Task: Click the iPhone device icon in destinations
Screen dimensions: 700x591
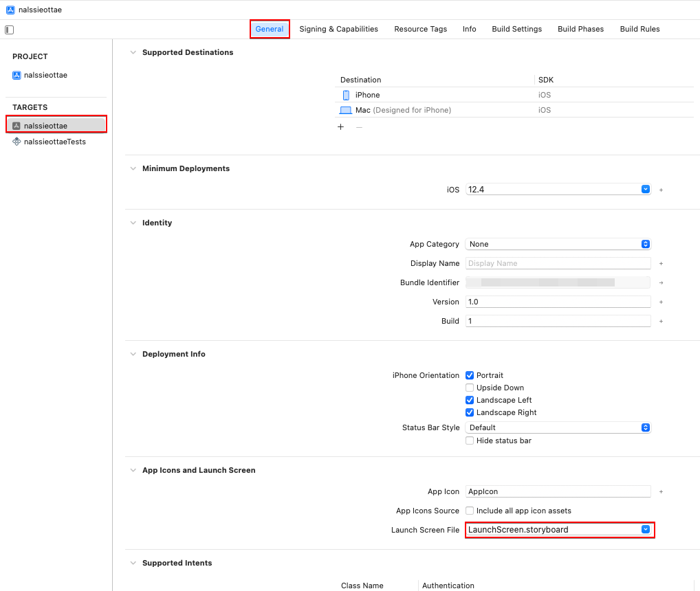Action: coord(346,95)
